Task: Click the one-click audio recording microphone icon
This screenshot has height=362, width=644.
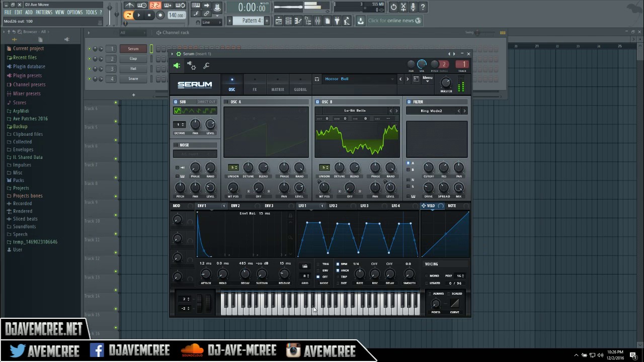Action: point(413,7)
